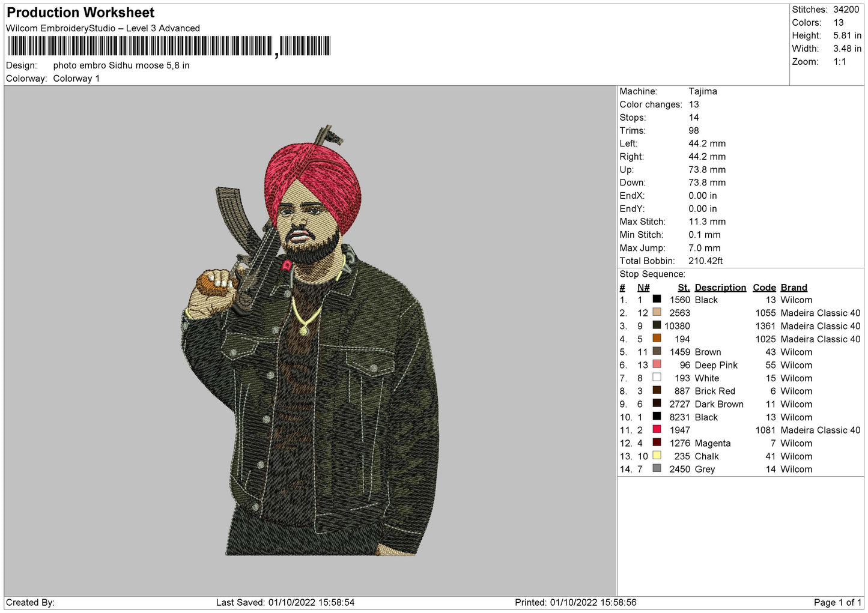Image resolution: width=868 pixels, height=613 pixels.
Task: Click the EndX value 0.00 in
Action: coord(703,196)
